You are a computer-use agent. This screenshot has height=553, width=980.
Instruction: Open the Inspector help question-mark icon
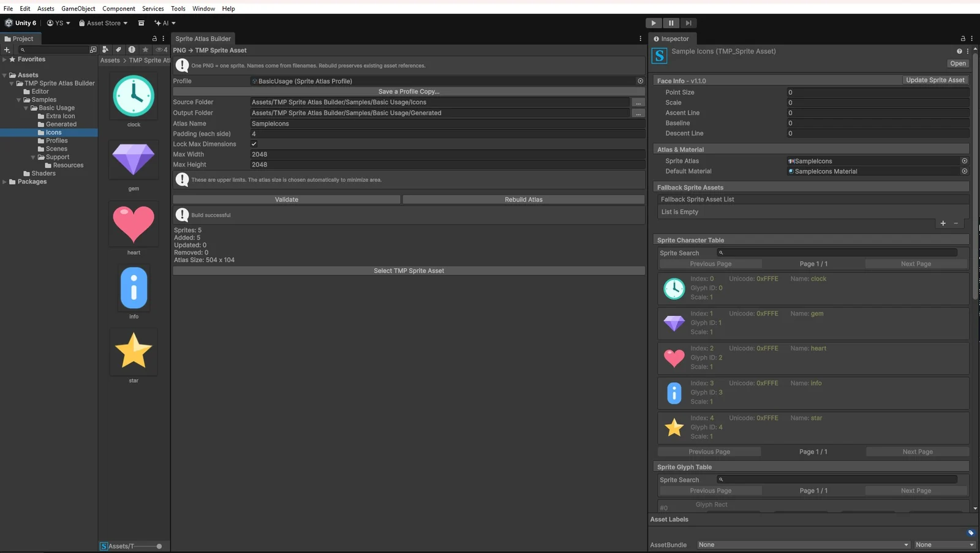959,51
